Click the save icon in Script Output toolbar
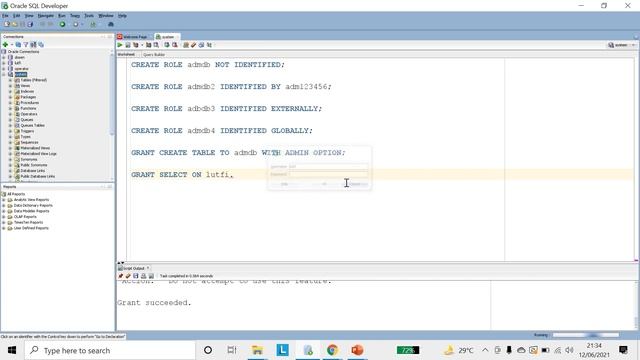 pos(136,276)
